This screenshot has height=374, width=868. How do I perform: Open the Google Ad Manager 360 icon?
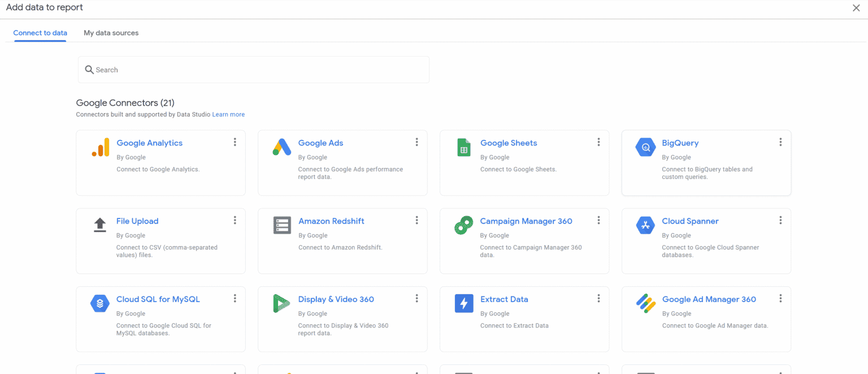(645, 303)
